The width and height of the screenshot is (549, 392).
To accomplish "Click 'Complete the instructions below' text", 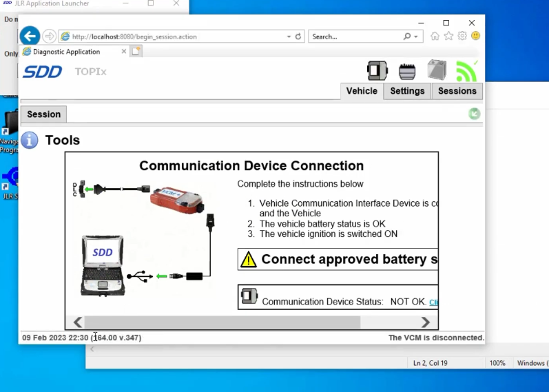I will pos(300,184).
